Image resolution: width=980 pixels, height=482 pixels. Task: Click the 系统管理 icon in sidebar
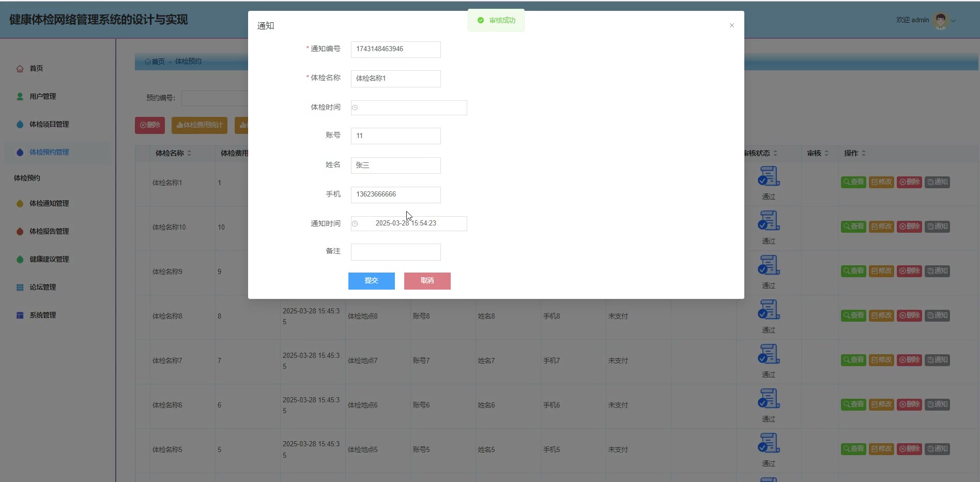point(20,315)
